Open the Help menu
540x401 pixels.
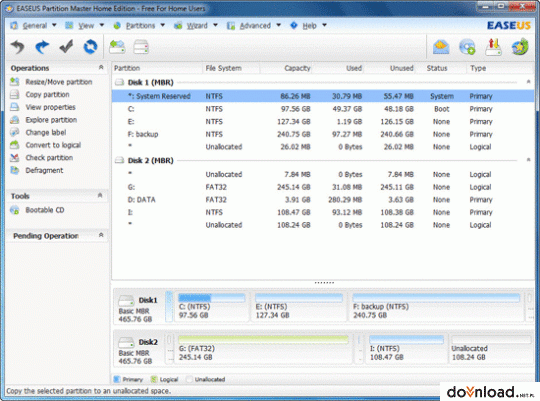pos(309,25)
